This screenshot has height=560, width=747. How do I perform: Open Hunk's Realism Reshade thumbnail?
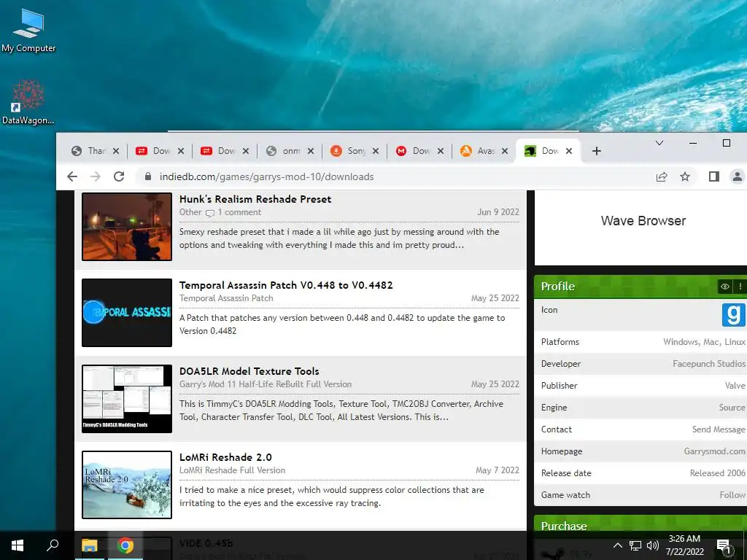click(127, 227)
